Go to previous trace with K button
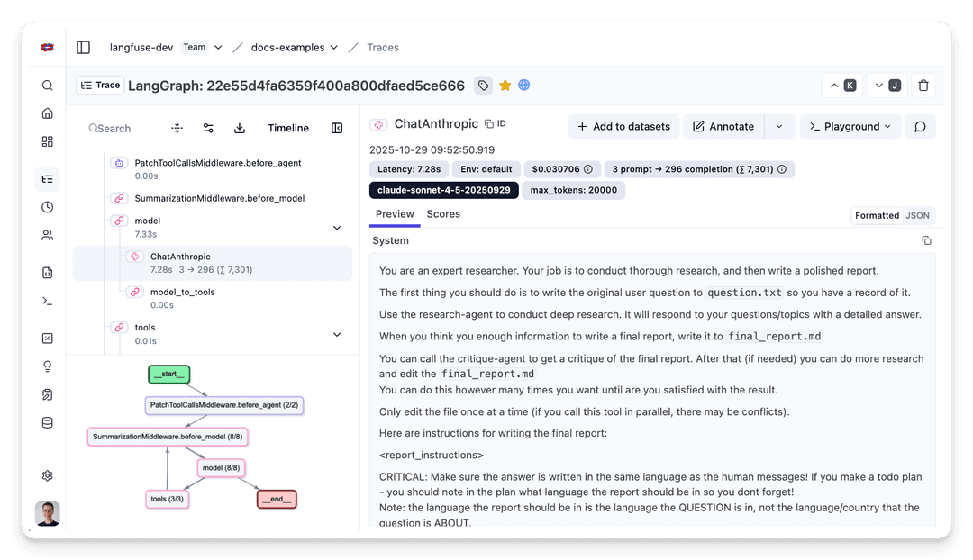The height and width of the screenshot is (560, 973). pyautogui.click(x=842, y=86)
